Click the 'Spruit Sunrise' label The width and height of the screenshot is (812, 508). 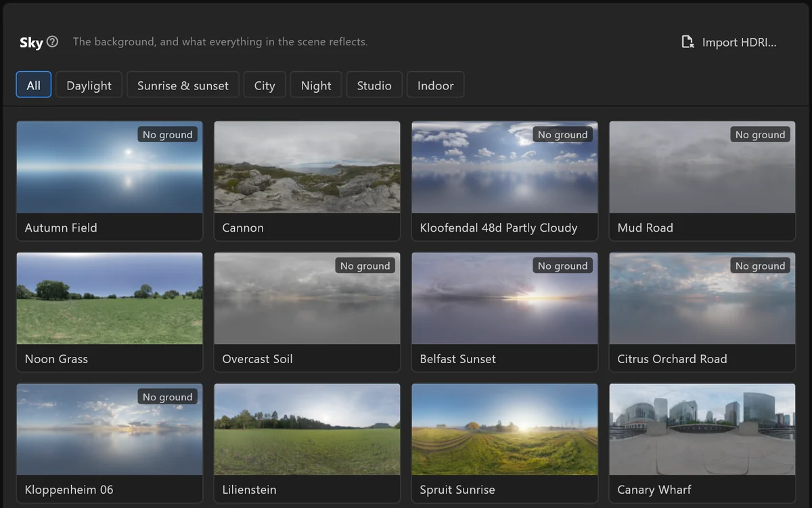457,490
